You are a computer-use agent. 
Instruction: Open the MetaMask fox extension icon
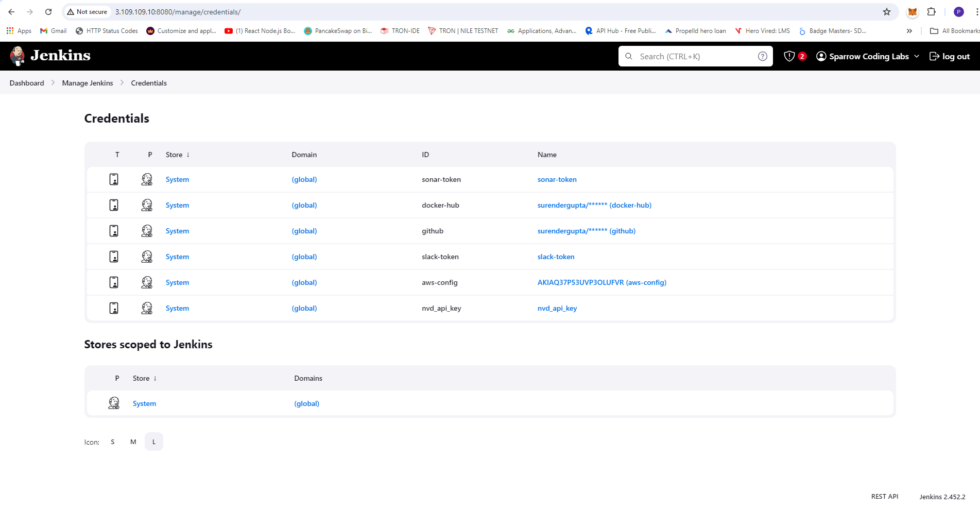[913, 12]
